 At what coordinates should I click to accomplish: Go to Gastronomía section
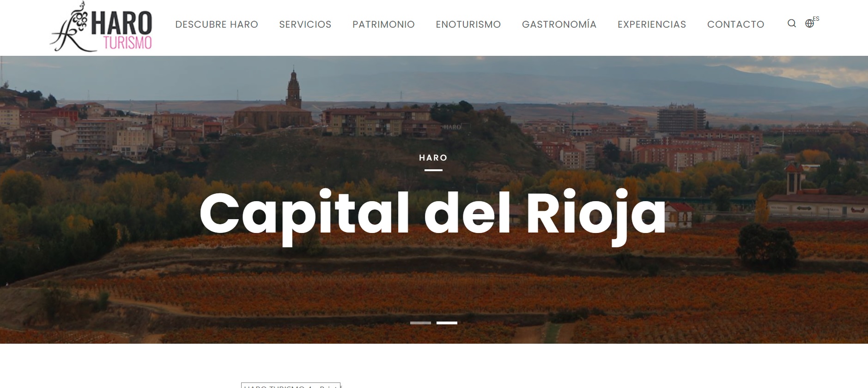click(559, 24)
